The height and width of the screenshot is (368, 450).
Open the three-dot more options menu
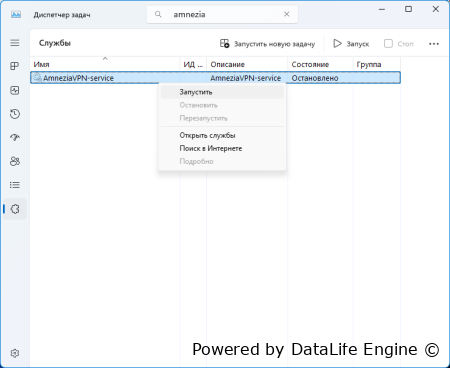point(434,44)
